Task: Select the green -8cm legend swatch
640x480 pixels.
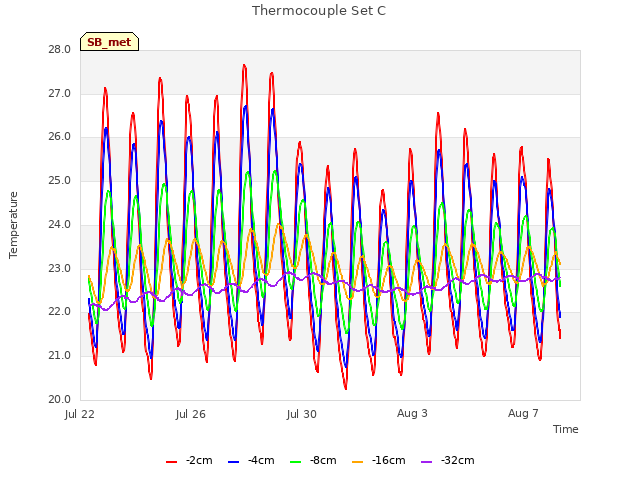Action: [x=296, y=462]
